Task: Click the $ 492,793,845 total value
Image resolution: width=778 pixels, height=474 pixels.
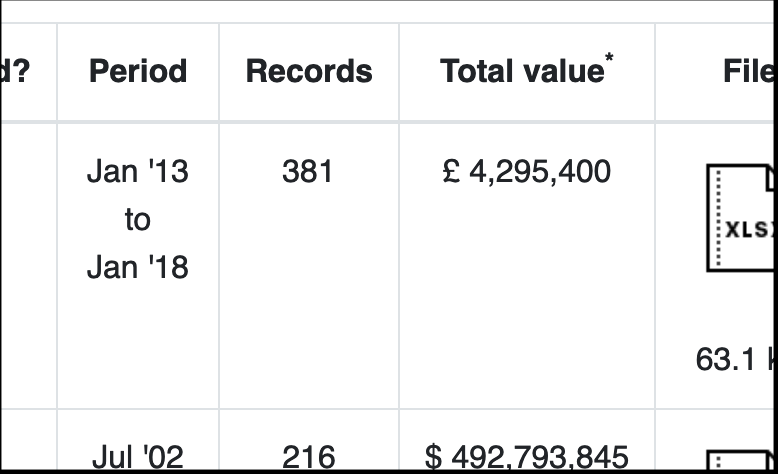Action: (x=526, y=457)
